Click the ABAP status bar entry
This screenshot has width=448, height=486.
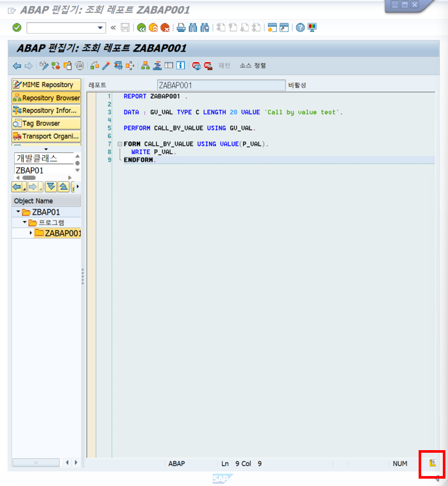point(177,464)
